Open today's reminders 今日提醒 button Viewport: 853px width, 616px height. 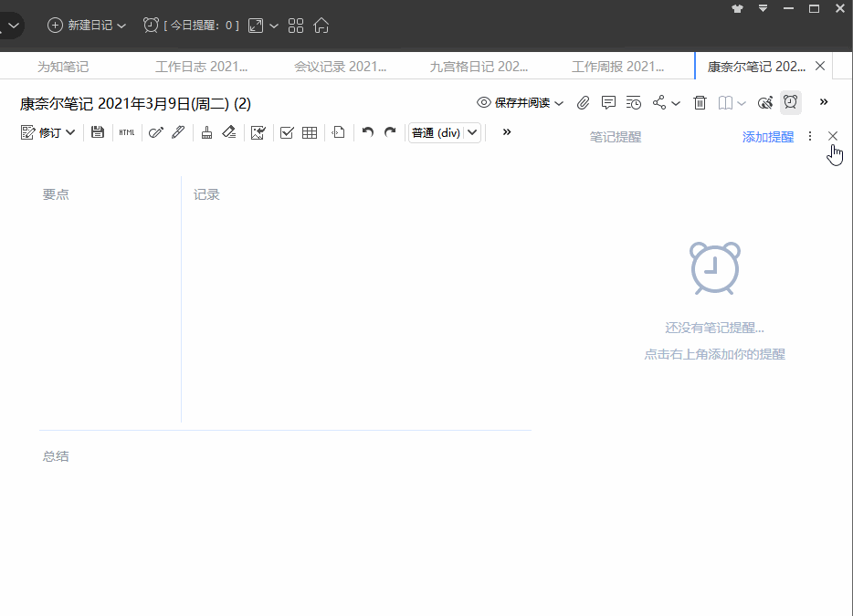click(x=191, y=26)
